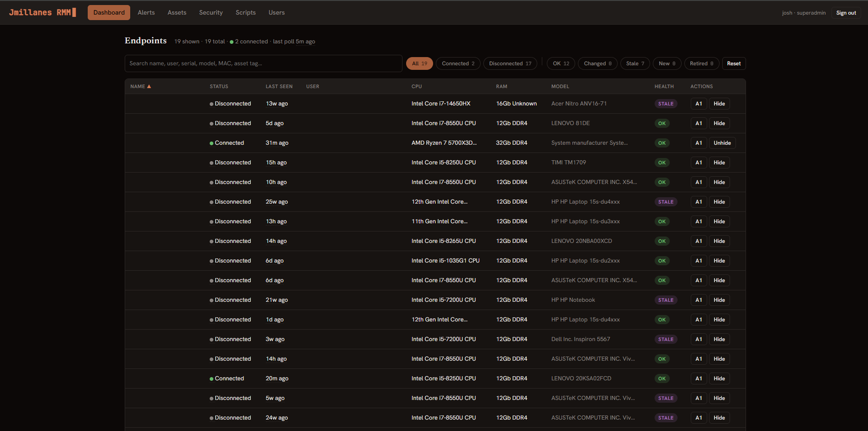Hide the HP Laptop 15s-du2xxx endpoint
The height and width of the screenshot is (431, 868).
(x=719, y=261)
